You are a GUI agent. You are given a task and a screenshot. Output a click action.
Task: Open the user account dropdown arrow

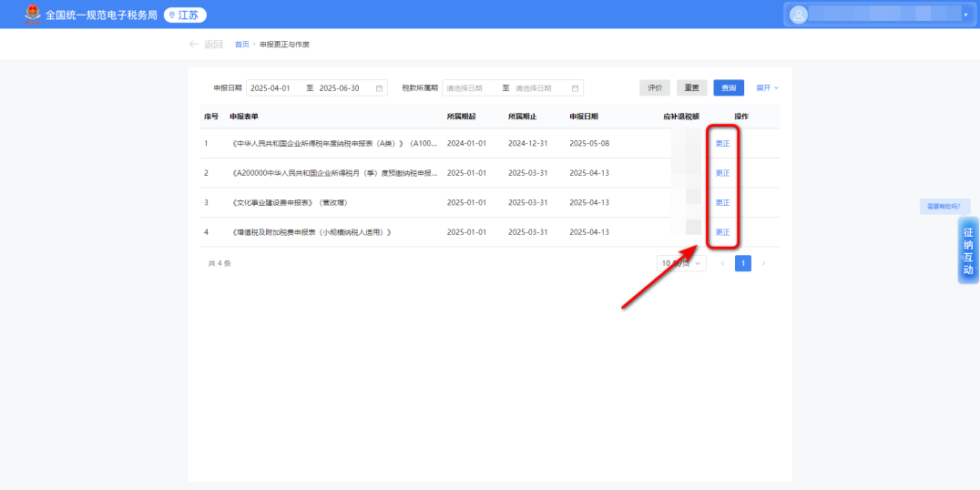(965, 15)
